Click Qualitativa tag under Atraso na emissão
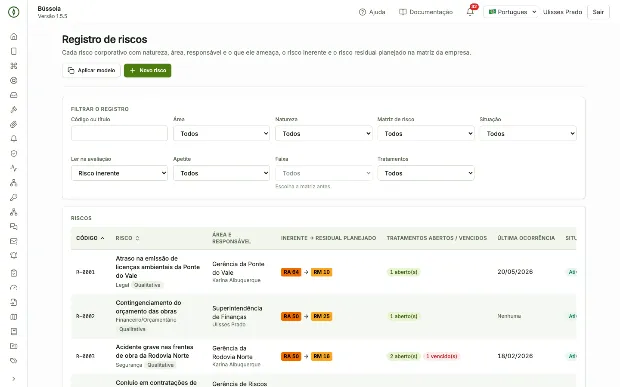This screenshot has width=620, height=387. tap(147, 285)
